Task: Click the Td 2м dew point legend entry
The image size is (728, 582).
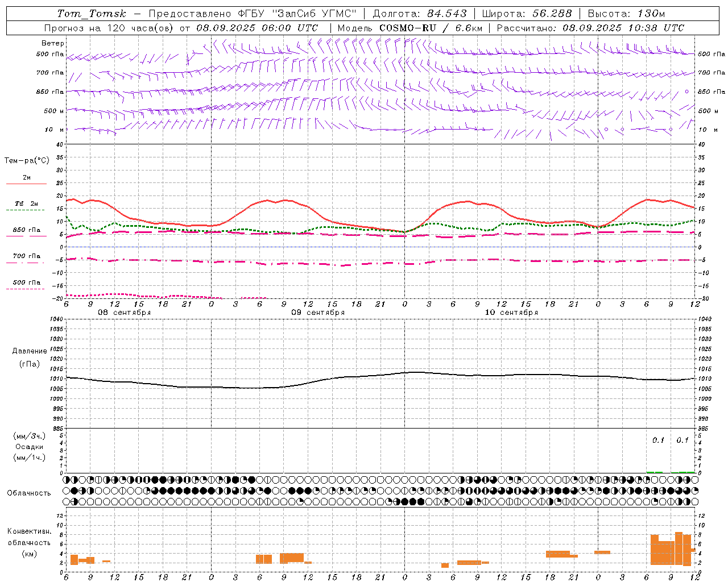Action: pyautogui.click(x=26, y=206)
